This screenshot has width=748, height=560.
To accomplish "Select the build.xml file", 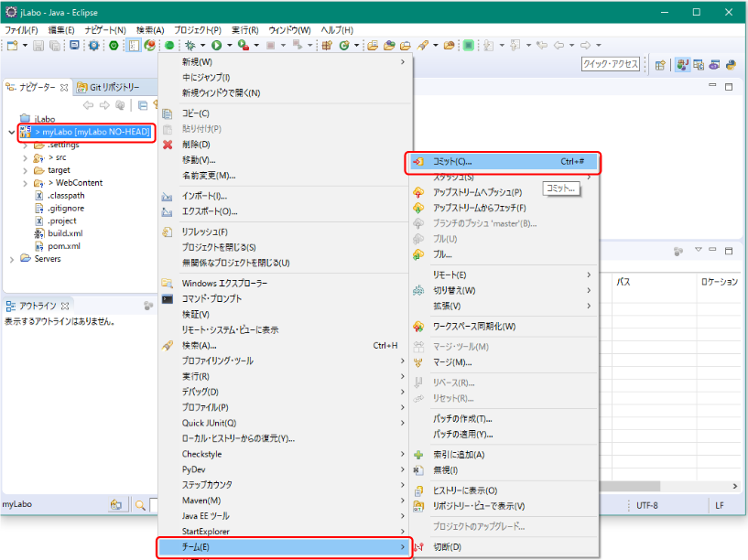I will tap(65, 233).
